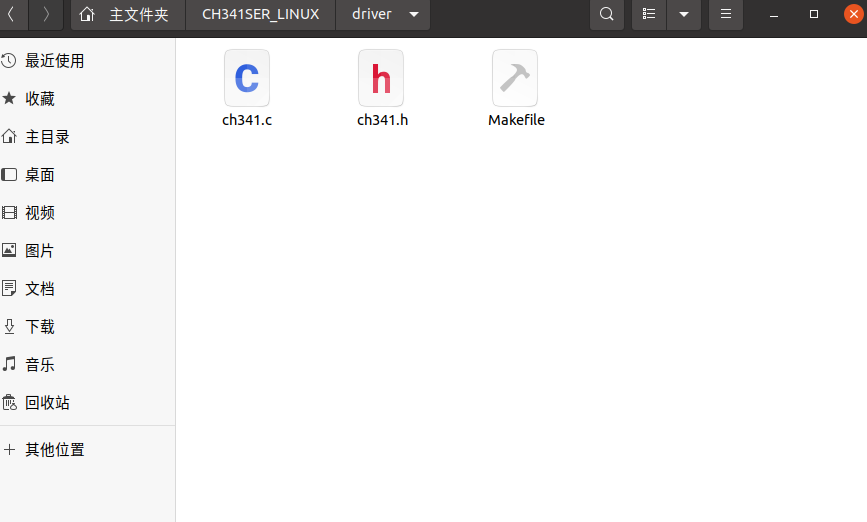Toggle list view layout button
This screenshot has height=522, width=867.
[x=649, y=14]
